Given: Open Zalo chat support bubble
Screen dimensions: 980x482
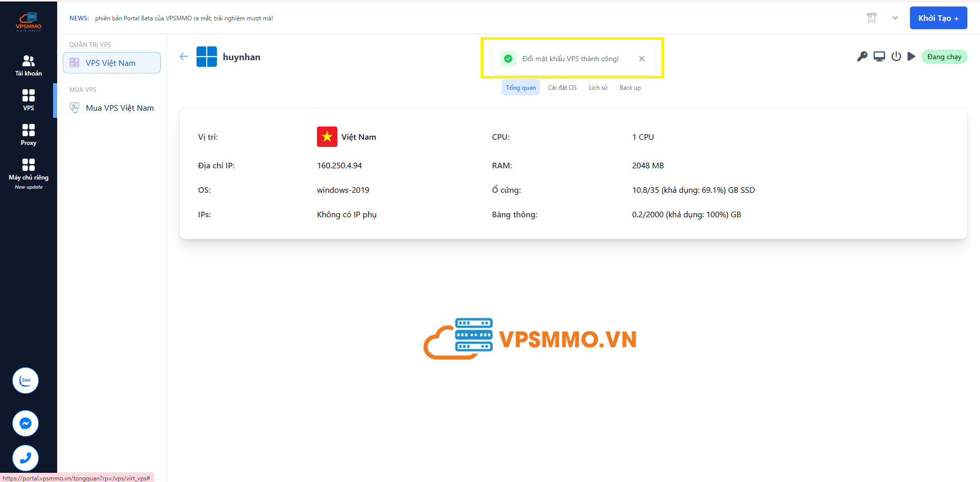Looking at the screenshot, I should [x=26, y=380].
